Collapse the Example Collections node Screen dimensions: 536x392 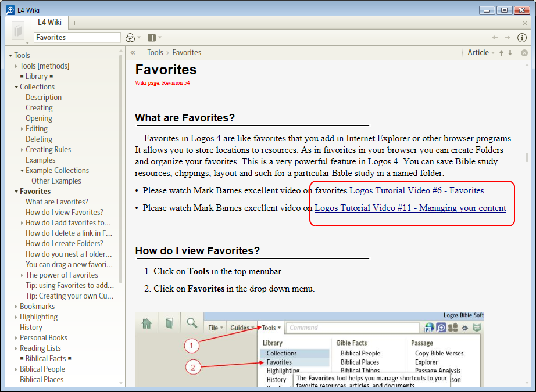(22, 170)
